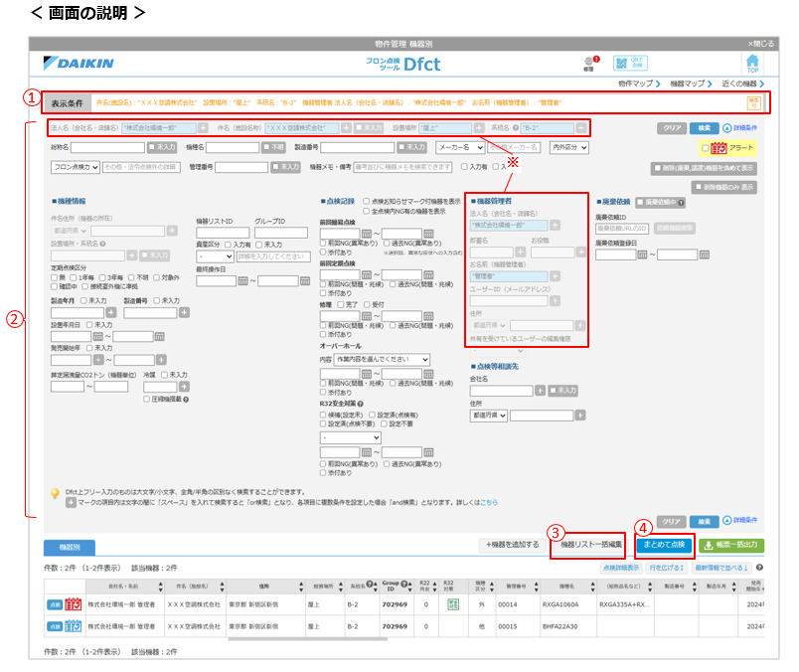
Task: Click the orange icon in 表示条件 bar
Action: pos(754,102)
